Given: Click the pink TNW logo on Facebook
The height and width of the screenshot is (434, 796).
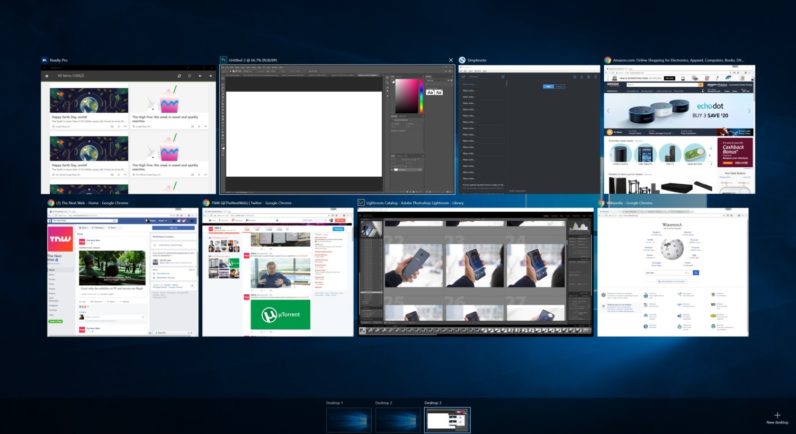Looking at the screenshot, I should pos(60,239).
